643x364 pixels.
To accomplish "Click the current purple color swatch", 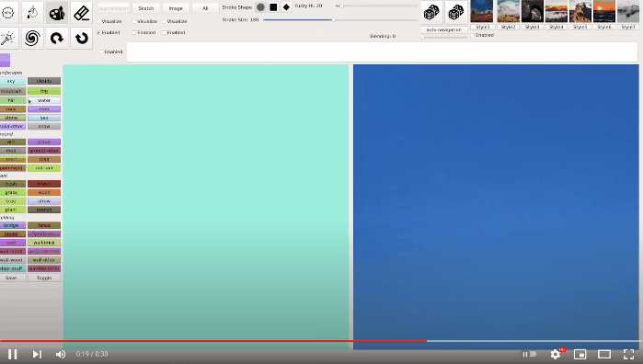I will pos(5,60).
